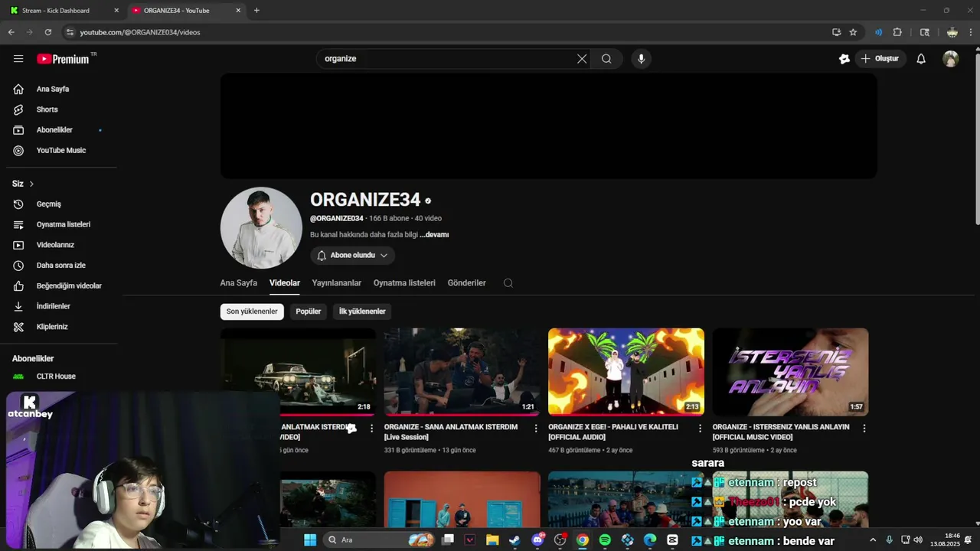Open PAHALI VE KALITELI official audio title
The height and width of the screenshot is (551, 980).
pos(613,432)
